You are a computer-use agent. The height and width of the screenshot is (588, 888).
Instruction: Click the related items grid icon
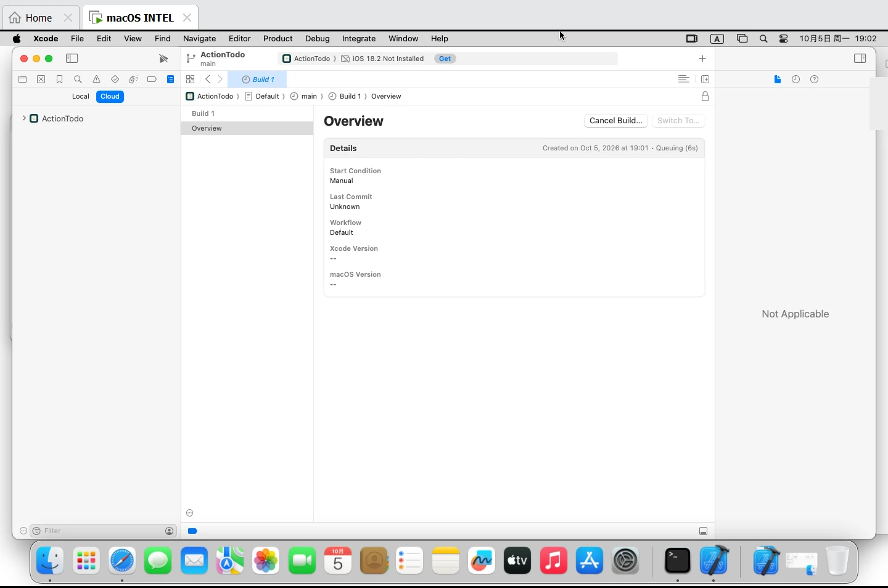pyautogui.click(x=191, y=80)
